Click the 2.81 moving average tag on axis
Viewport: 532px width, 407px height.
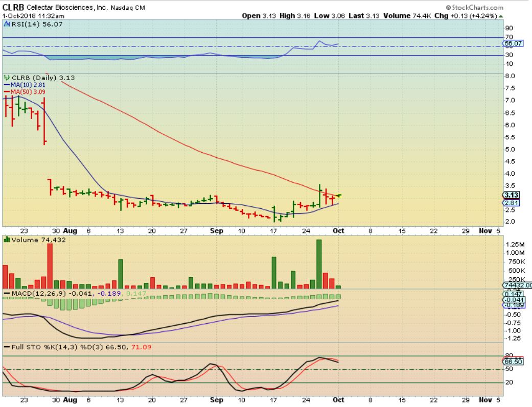(511, 203)
